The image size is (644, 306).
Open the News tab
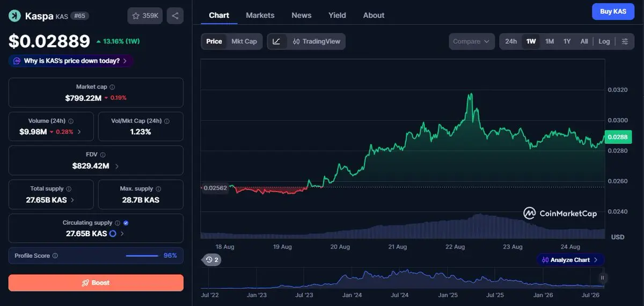[x=301, y=15]
